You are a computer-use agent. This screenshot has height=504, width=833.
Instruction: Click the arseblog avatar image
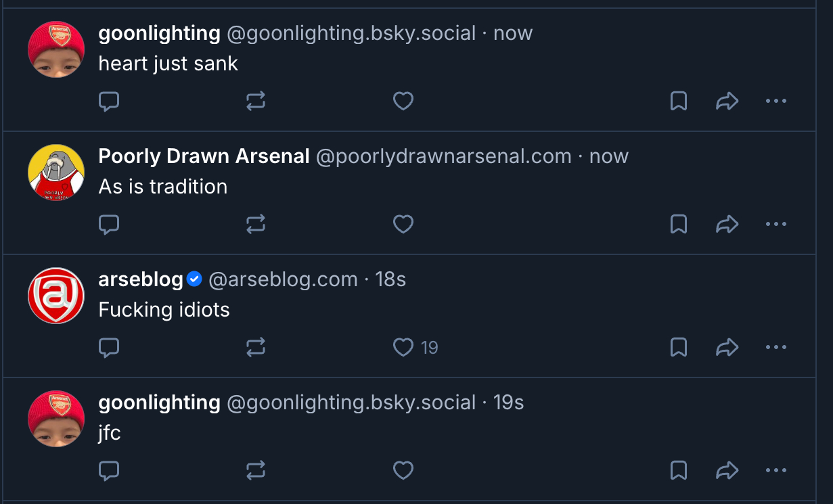point(56,296)
